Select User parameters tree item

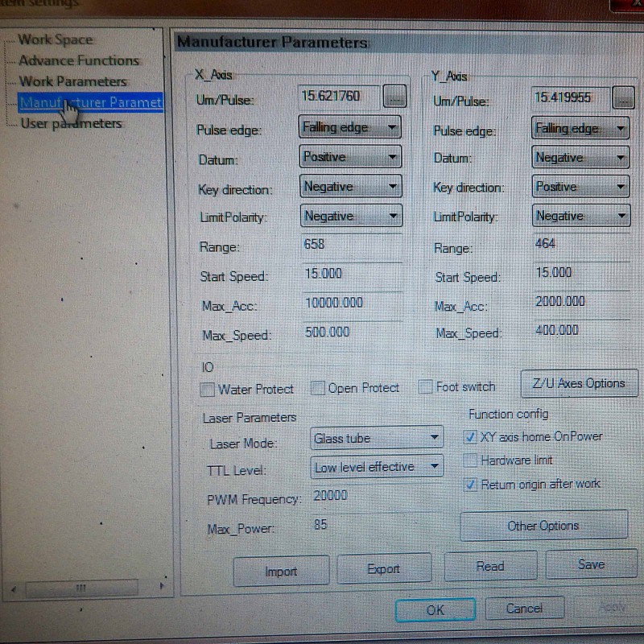pyautogui.click(x=71, y=123)
